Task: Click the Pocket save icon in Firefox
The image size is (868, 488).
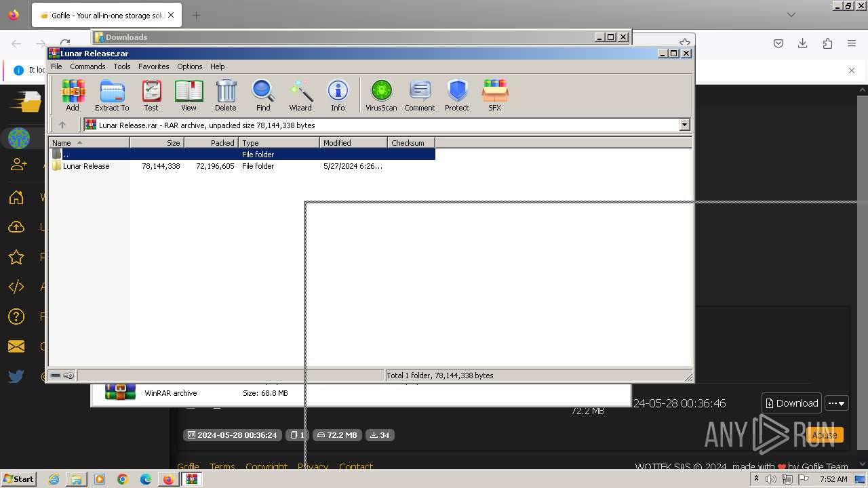Action: [778, 43]
